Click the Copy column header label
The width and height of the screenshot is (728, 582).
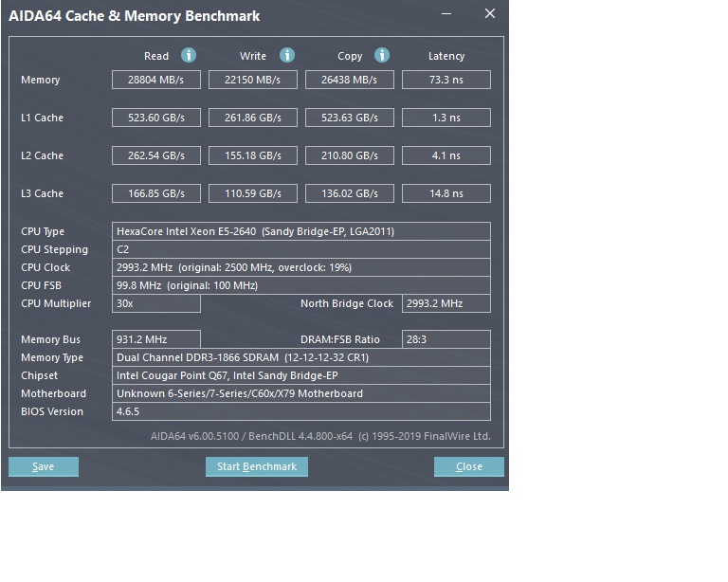click(350, 56)
